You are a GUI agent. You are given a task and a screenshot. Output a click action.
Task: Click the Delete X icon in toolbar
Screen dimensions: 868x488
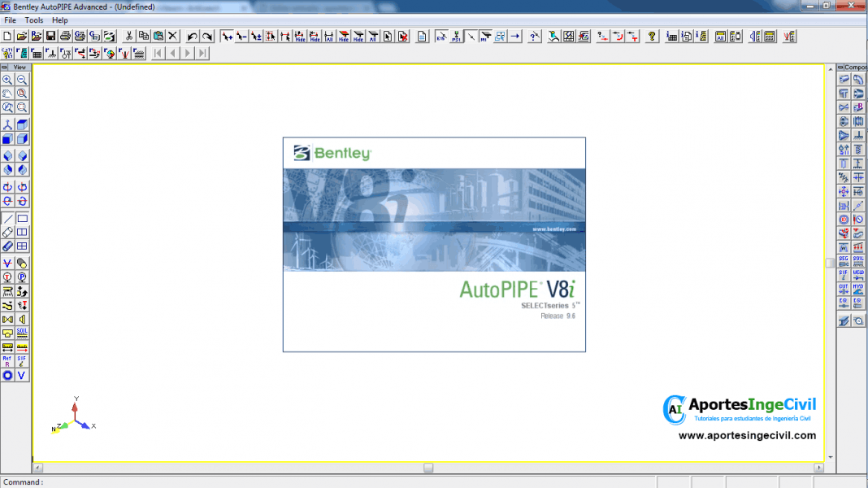[172, 37]
